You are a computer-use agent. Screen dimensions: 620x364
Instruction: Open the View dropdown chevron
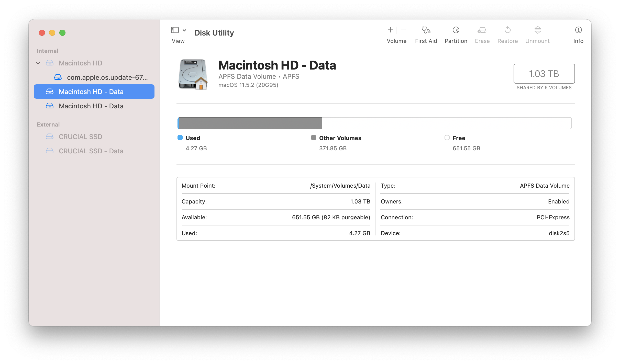click(184, 30)
